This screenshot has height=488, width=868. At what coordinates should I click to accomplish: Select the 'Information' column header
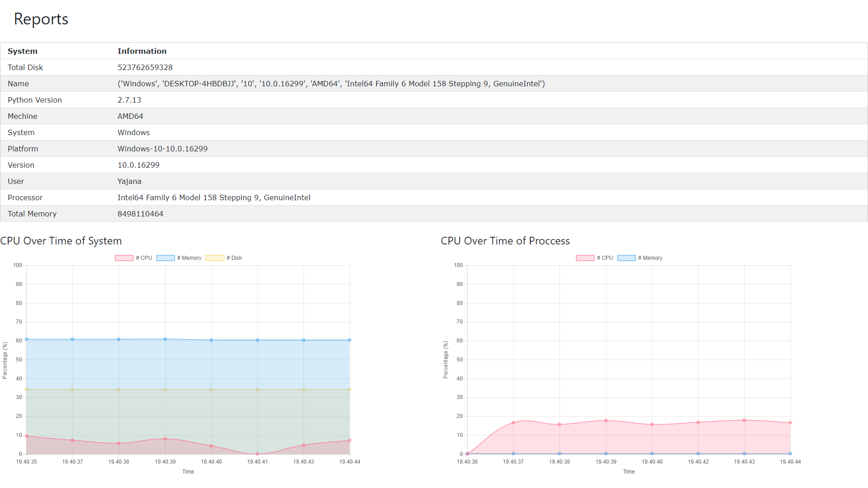tap(142, 51)
